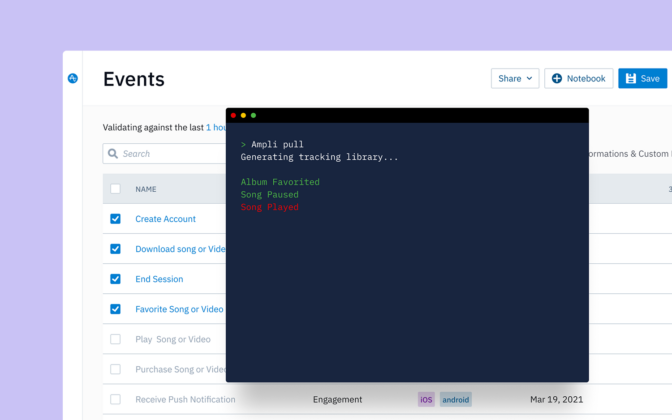Check the Receive Push Notification checkbox
This screenshot has height=420, width=672.
click(115, 399)
